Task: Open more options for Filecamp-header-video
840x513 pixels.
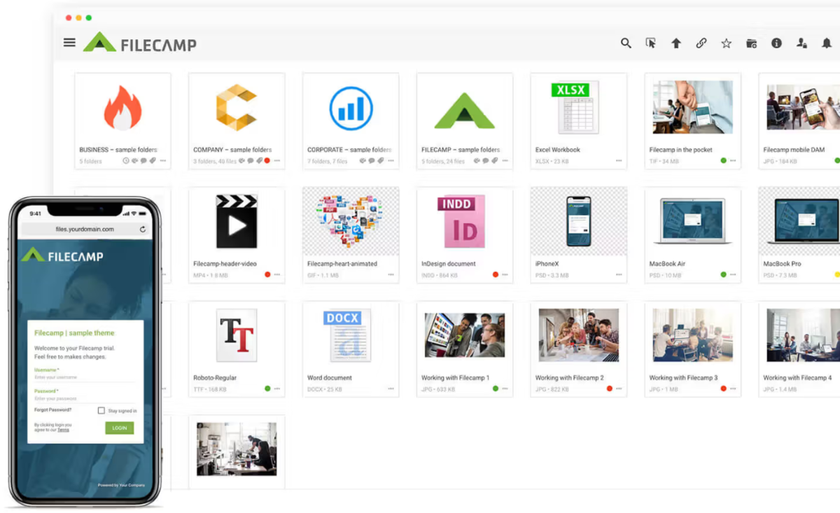Action: 277,275
